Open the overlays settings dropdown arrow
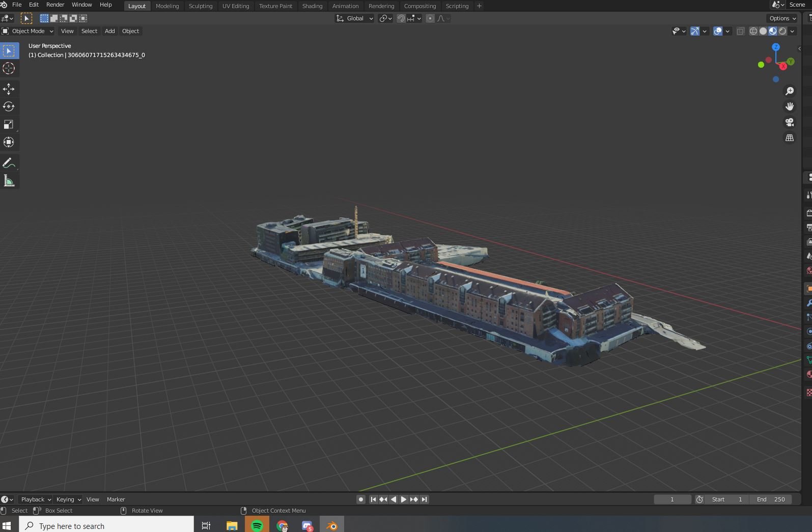The image size is (812, 532). click(x=727, y=31)
